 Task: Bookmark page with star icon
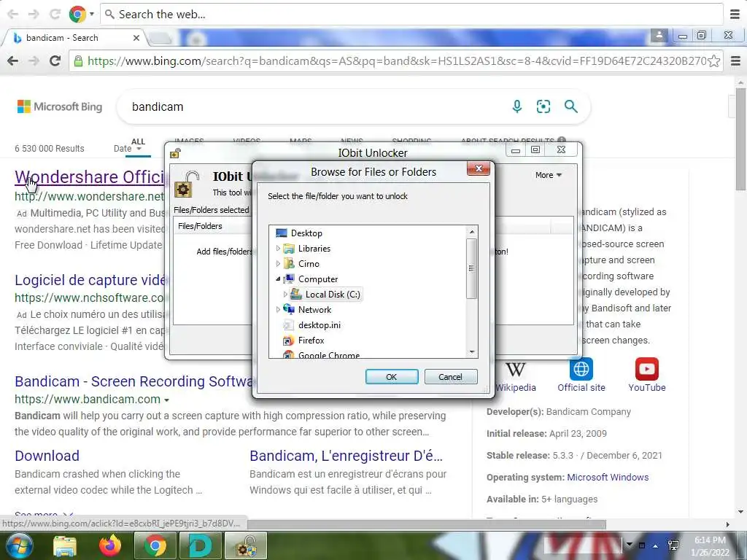pyautogui.click(x=713, y=61)
